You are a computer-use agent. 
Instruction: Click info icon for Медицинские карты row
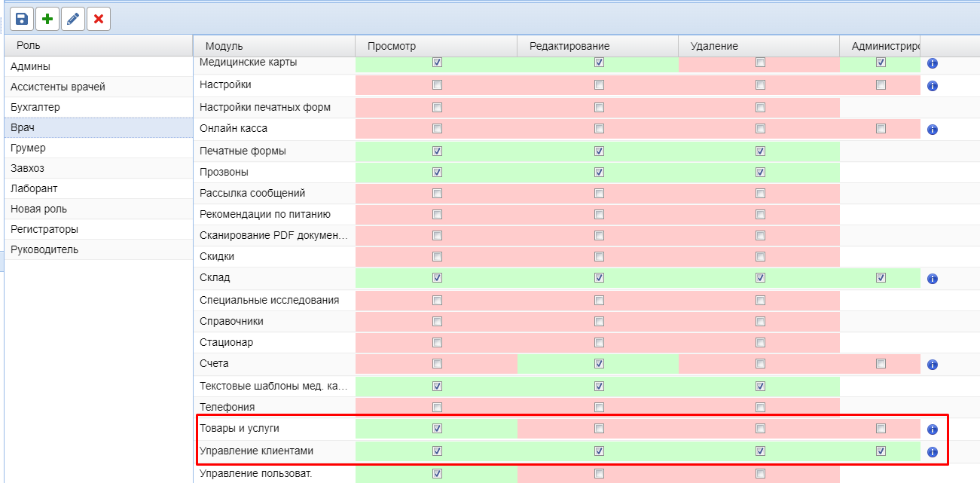point(932,63)
